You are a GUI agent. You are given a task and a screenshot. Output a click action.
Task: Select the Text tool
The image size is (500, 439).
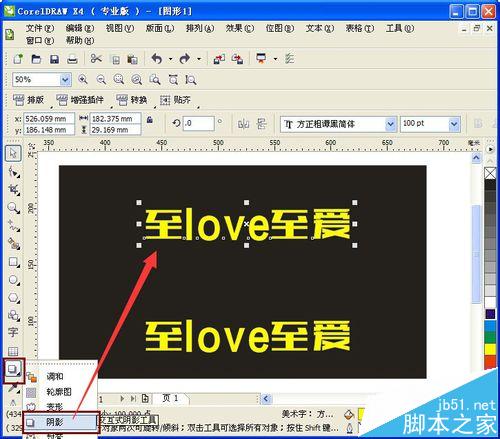pyautogui.click(x=13, y=332)
